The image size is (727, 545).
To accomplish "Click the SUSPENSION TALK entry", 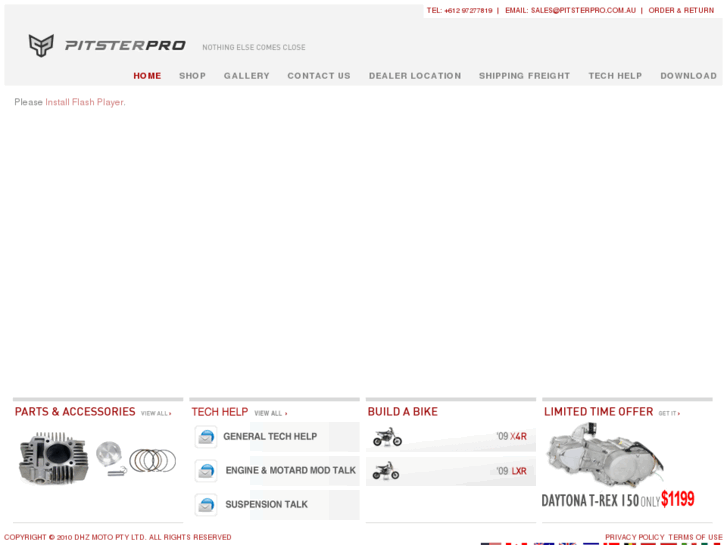I will click(267, 505).
